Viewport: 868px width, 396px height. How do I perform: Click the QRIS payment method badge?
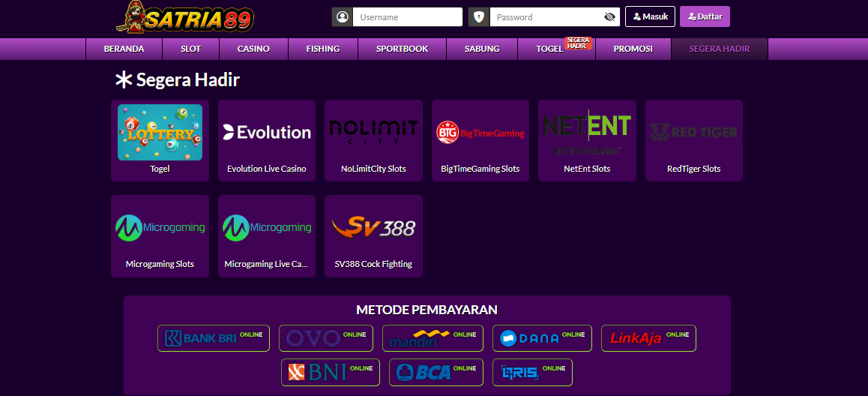(532, 372)
